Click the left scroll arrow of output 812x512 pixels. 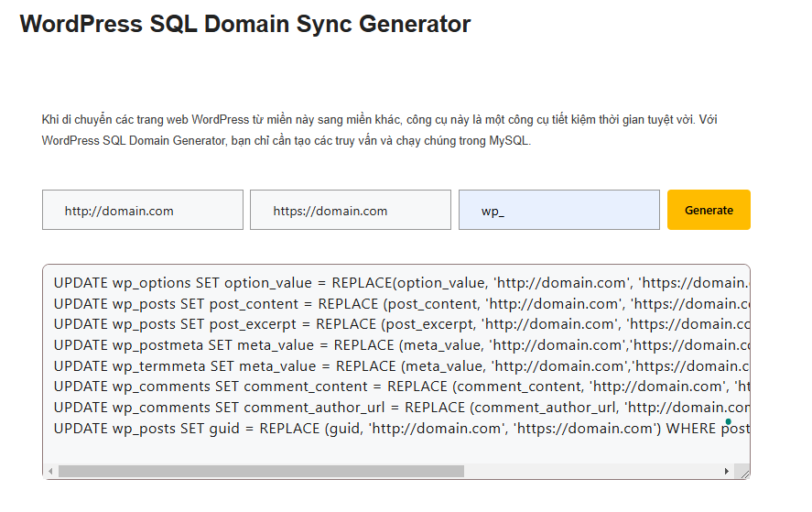[x=50, y=471]
